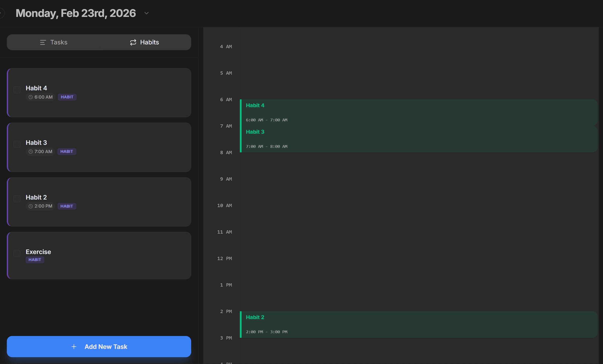Image resolution: width=603 pixels, height=364 pixels.
Task: Click the HABIT badge on Exercise card
Action: click(x=35, y=260)
